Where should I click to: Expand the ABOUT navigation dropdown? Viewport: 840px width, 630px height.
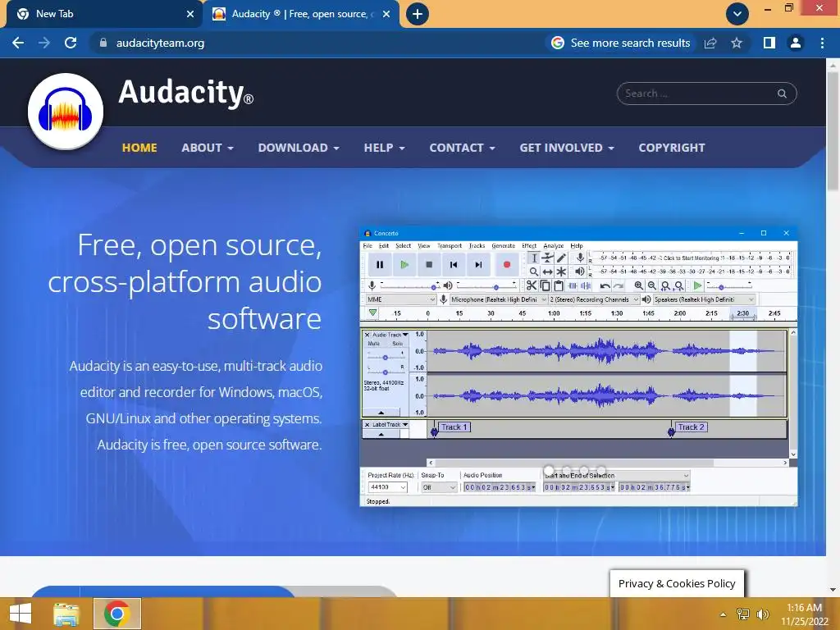click(208, 148)
